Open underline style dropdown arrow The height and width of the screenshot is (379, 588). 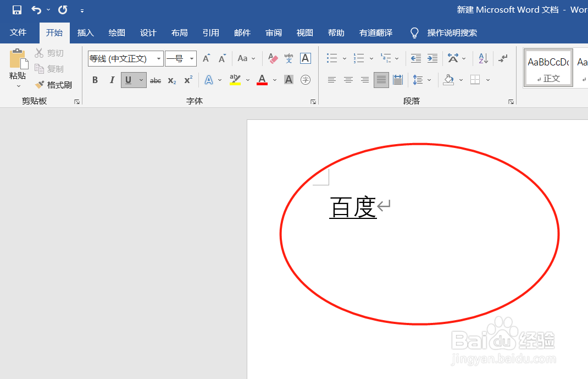[x=141, y=80]
